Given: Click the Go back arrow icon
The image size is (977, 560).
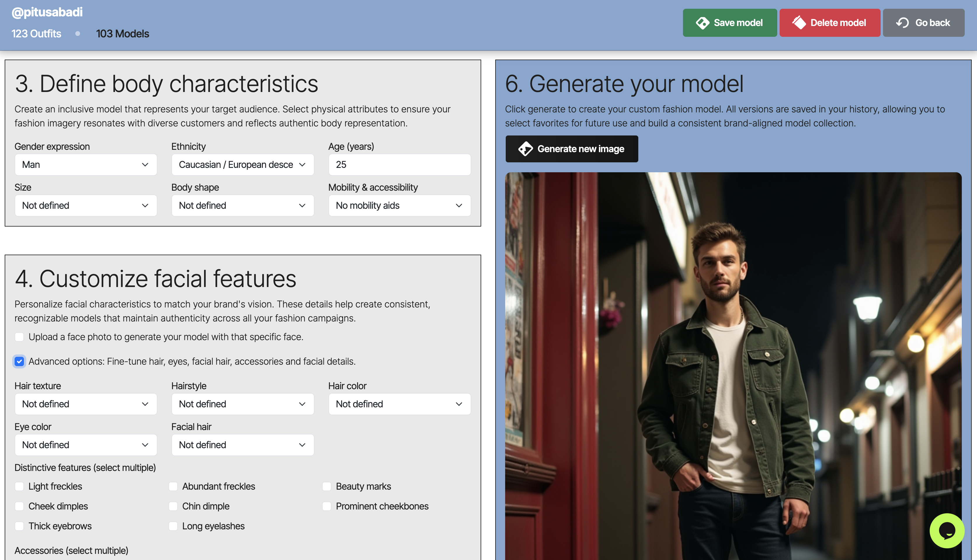Looking at the screenshot, I should 902,23.
